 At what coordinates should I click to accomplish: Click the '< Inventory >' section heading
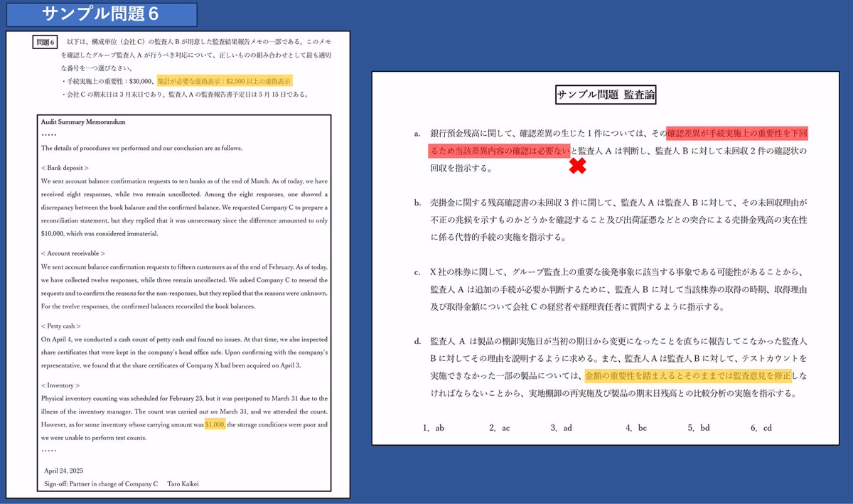click(60, 386)
